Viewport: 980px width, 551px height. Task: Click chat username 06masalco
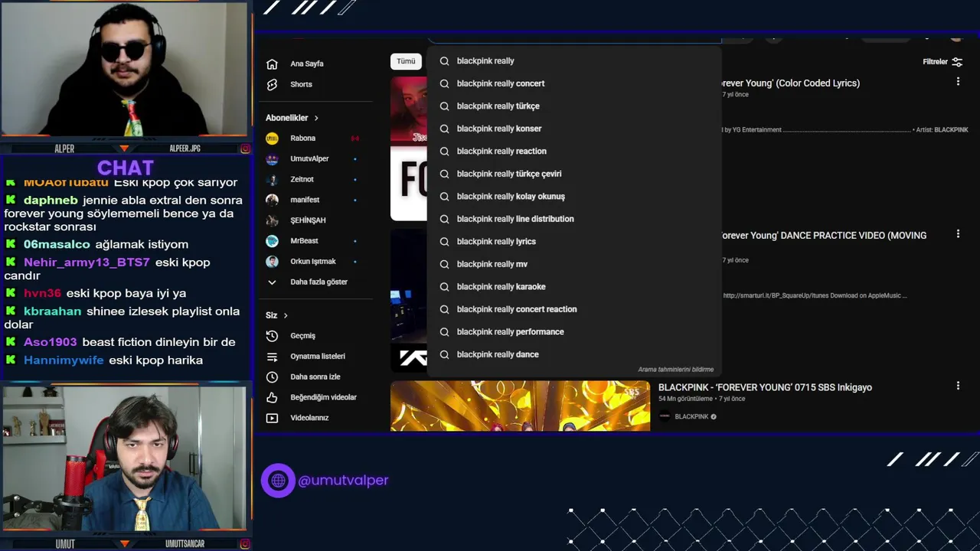pyautogui.click(x=57, y=244)
